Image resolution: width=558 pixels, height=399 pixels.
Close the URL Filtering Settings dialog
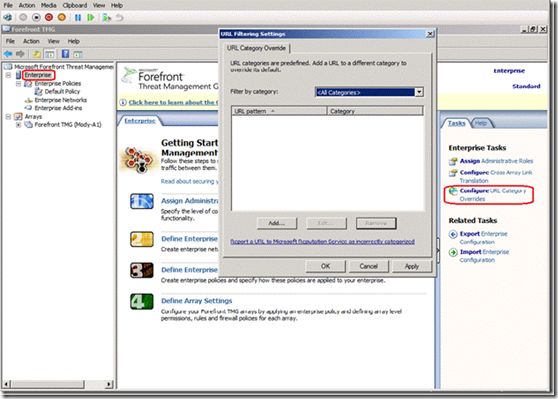(430, 34)
